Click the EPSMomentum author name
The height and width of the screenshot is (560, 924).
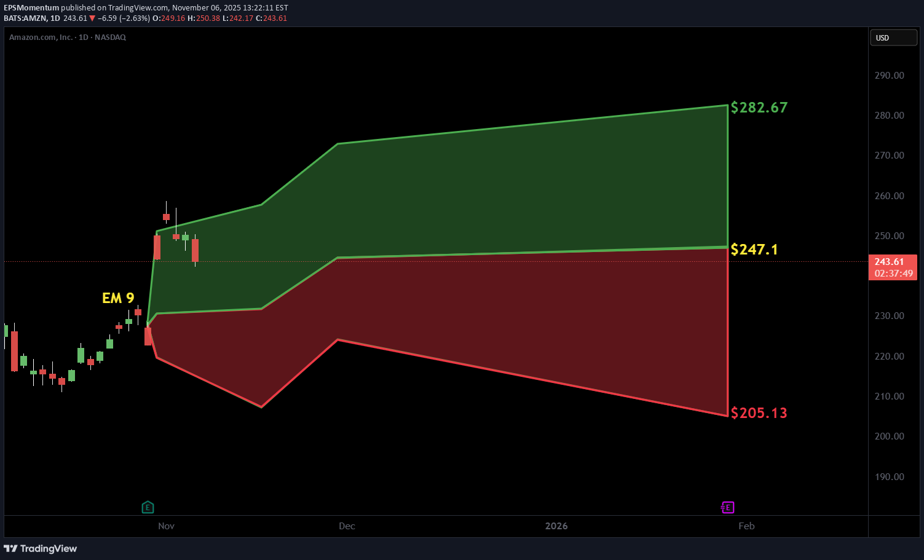pos(31,8)
